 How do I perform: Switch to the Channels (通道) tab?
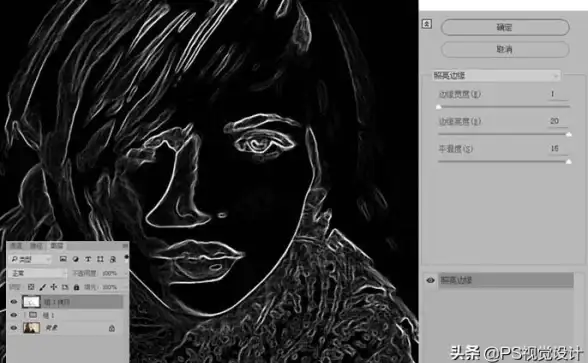16,246
